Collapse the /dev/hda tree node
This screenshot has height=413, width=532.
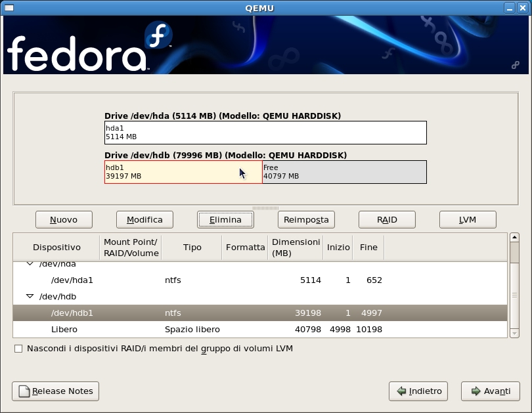(30, 263)
